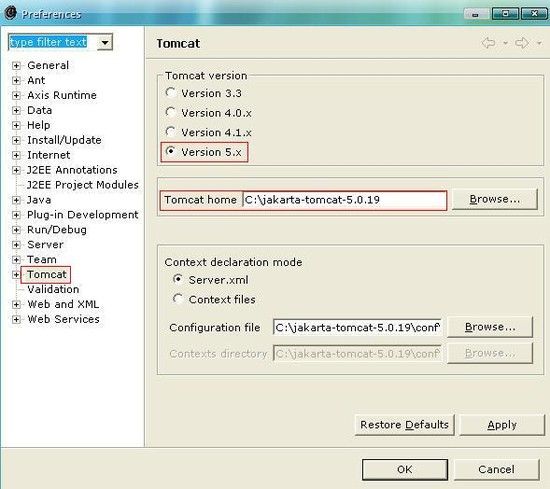Expand the Web and XML tree node
This screenshot has height=489, width=550.
[16, 304]
